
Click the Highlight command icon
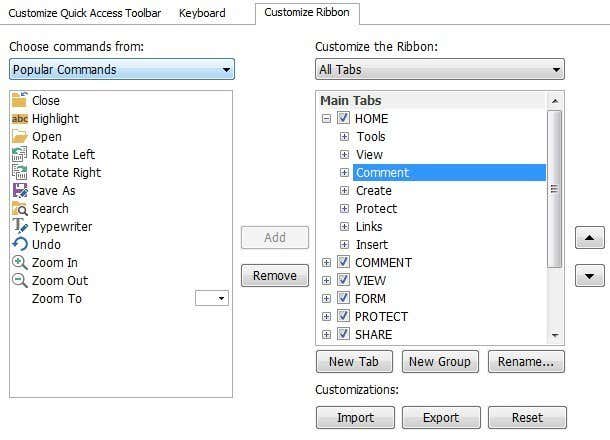click(19, 118)
